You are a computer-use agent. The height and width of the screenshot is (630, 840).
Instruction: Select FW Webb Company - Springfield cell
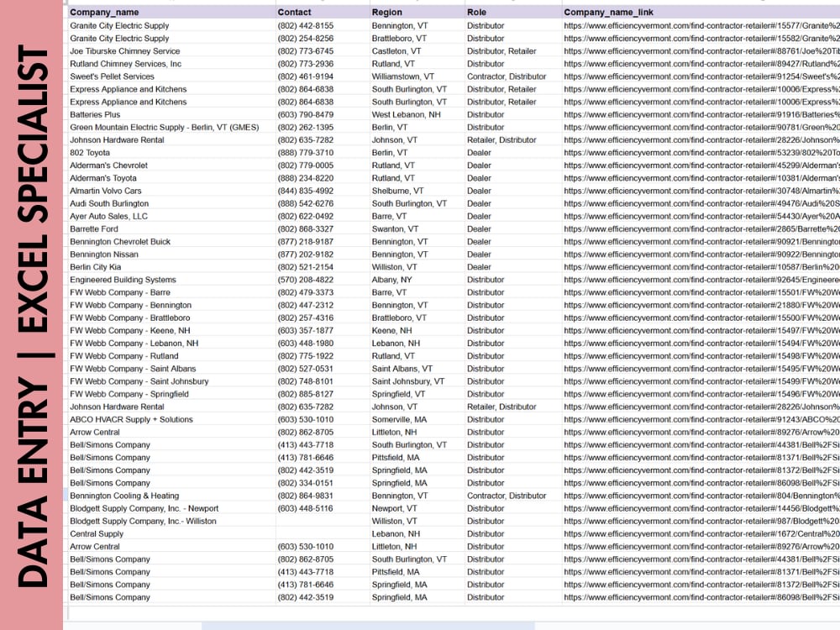tap(172, 394)
